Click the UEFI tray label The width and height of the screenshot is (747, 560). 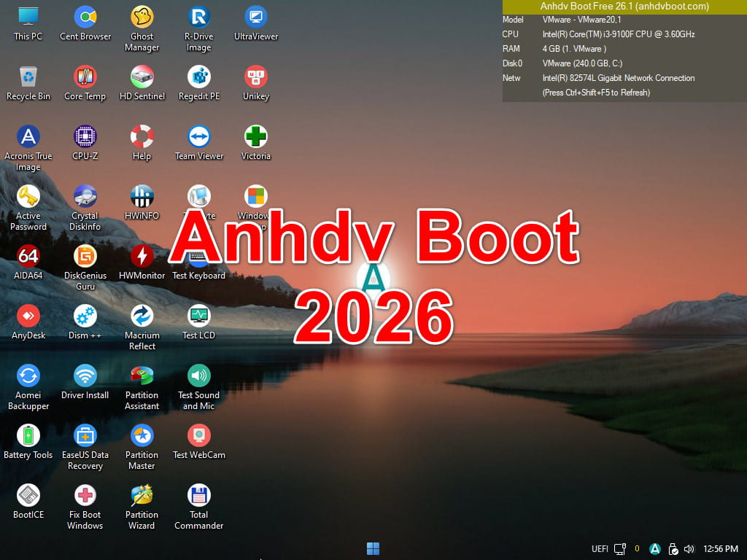[x=600, y=549]
